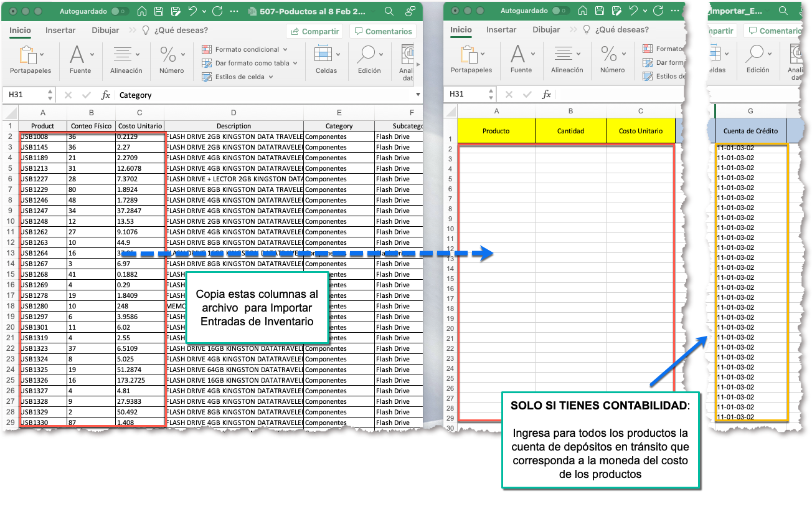Redo the action in the middle Excel window
Viewport: 812px width, 511px height.
(x=658, y=11)
